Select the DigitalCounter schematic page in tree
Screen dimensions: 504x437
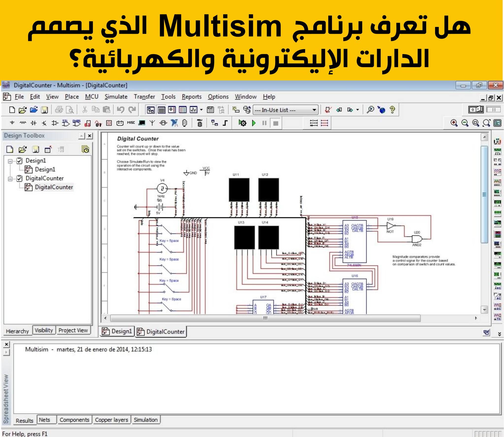coord(54,187)
